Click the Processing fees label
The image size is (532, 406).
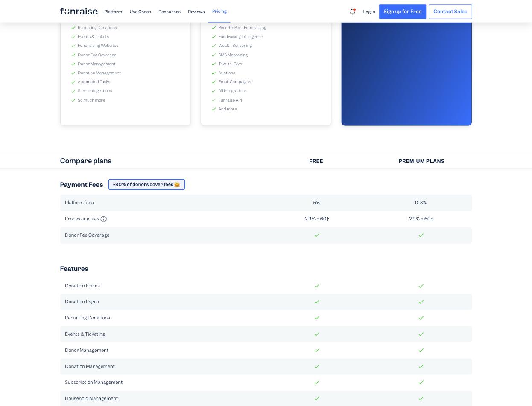[x=82, y=219]
